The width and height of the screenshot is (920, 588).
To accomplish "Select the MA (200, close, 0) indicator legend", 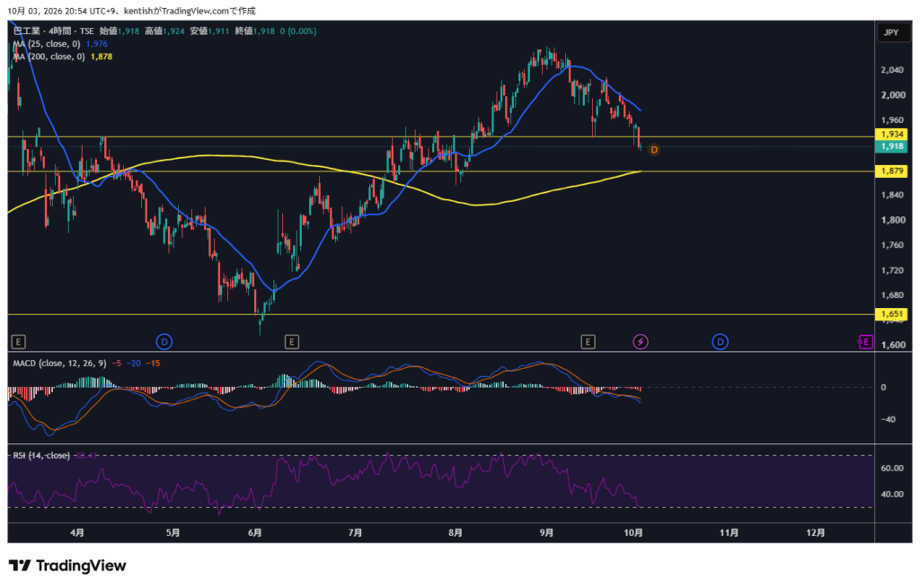I will tap(49, 57).
